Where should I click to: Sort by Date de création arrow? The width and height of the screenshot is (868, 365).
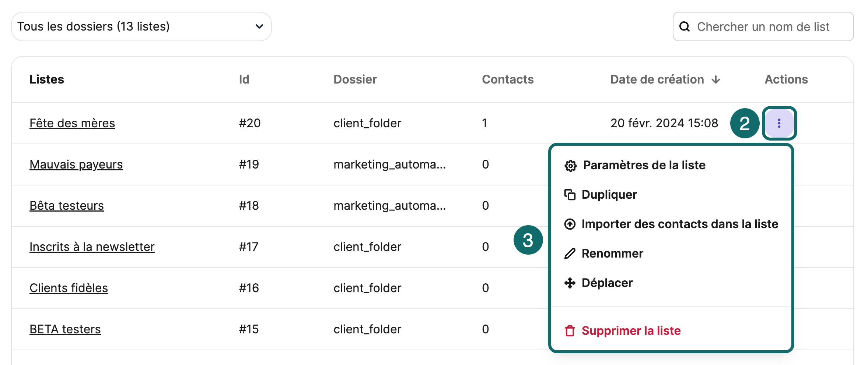(x=715, y=79)
